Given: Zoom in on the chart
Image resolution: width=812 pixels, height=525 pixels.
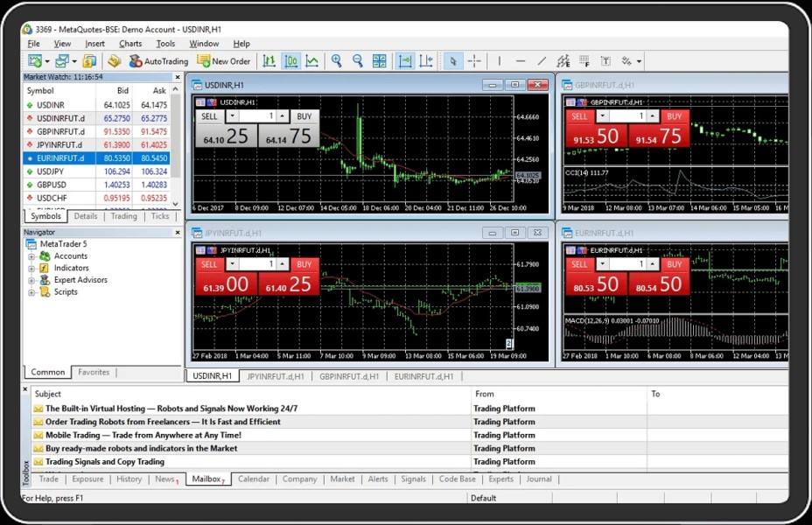Looking at the screenshot, I should point(336,61).
